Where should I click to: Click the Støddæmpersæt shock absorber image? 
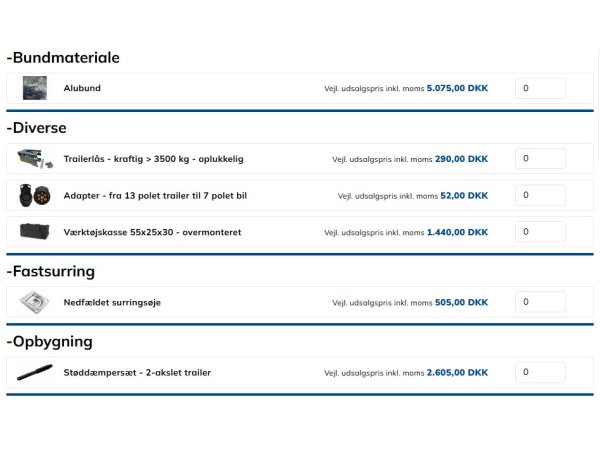point(35,373)
